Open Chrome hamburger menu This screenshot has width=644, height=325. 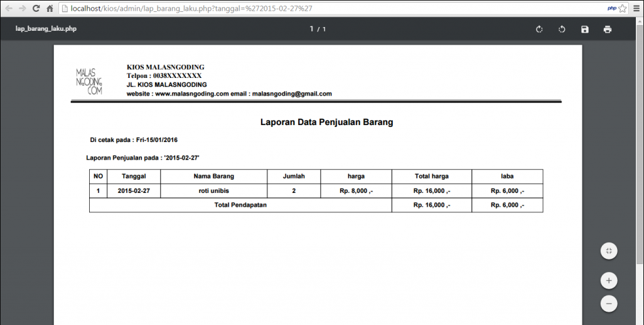(636, 8)
